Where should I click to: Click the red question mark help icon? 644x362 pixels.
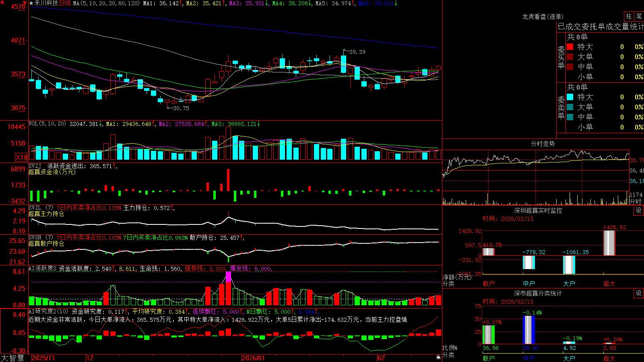pos(25,3)
